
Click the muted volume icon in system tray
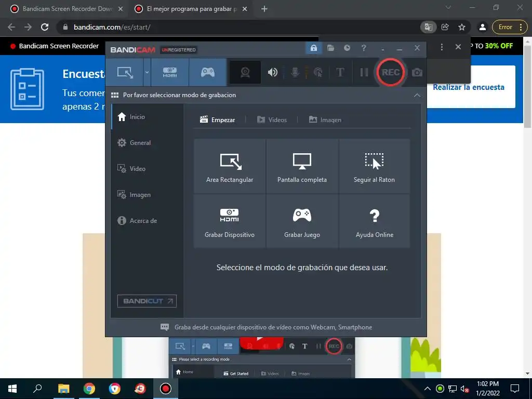pyautogui.click(x=464, y=389)
